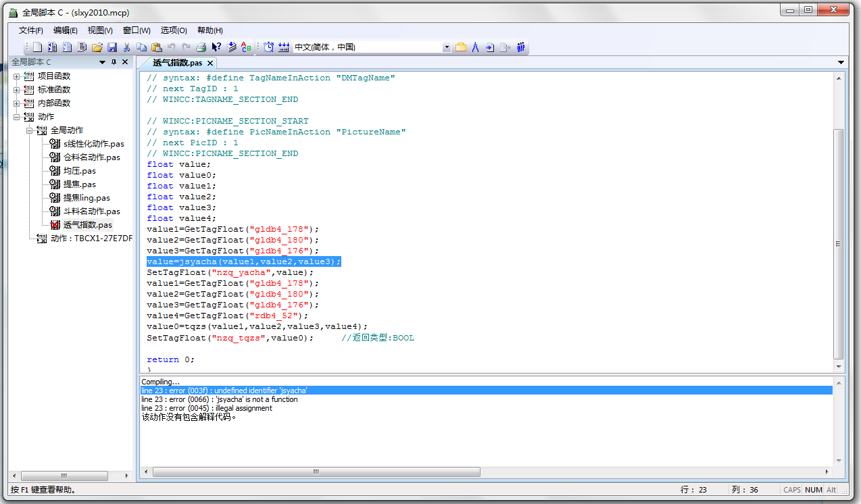The width and height of the screenshot is (861, 504).
Task: Select 均压.pas in the action tree
Action: click(79, 171)
